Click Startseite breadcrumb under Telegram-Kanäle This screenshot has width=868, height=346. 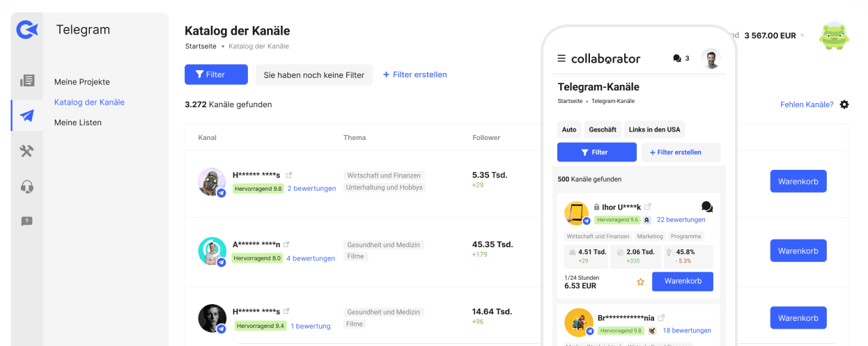[x=570, y=101]
